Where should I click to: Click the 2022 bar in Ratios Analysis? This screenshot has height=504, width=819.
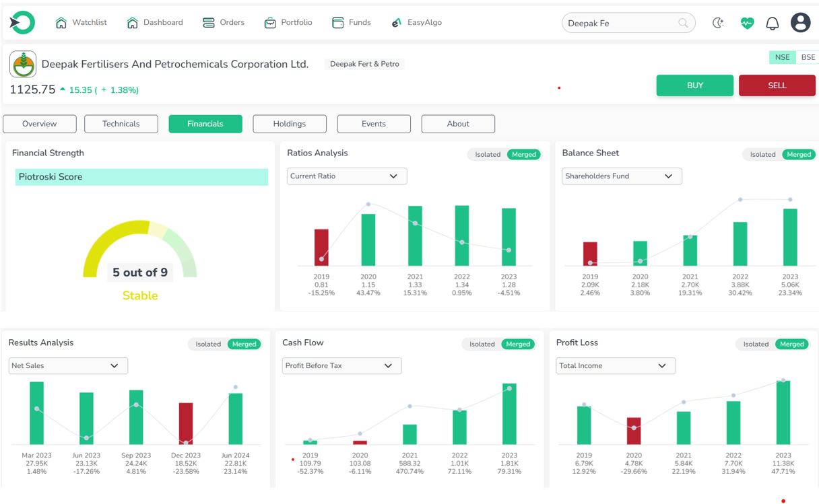tap(462, 236)
